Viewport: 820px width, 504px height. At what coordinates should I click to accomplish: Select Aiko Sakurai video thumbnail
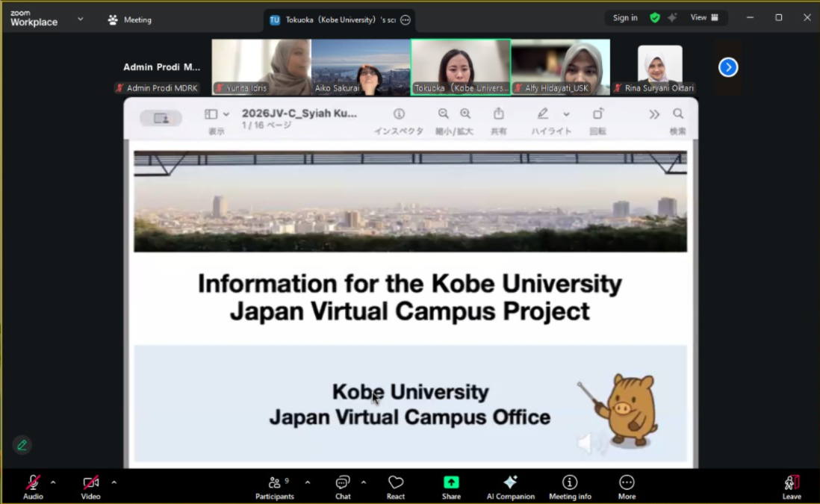pyautogui.click(x=361, y=67)
